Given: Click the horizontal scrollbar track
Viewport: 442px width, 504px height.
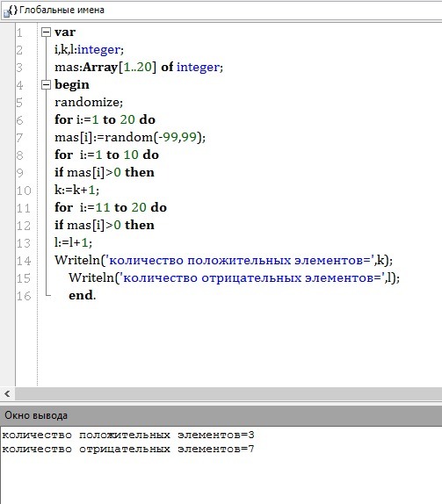Looking at the screenshot, I should click(228, 393).
